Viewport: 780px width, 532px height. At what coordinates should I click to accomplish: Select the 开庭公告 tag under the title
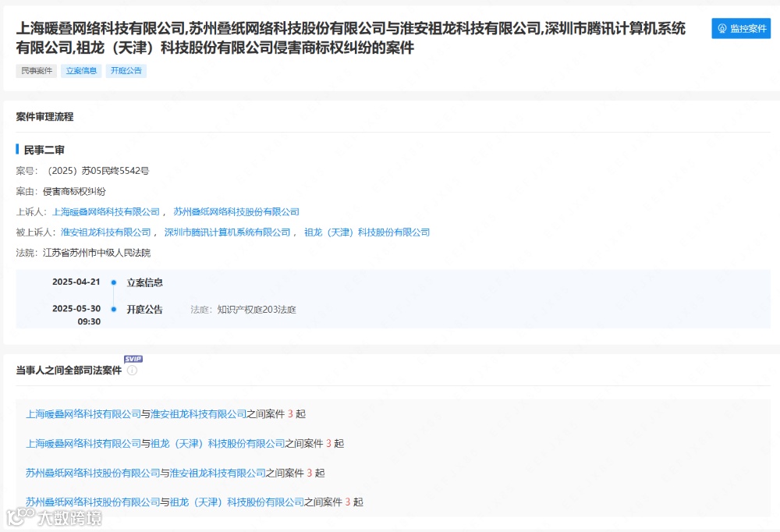[126, 71]
